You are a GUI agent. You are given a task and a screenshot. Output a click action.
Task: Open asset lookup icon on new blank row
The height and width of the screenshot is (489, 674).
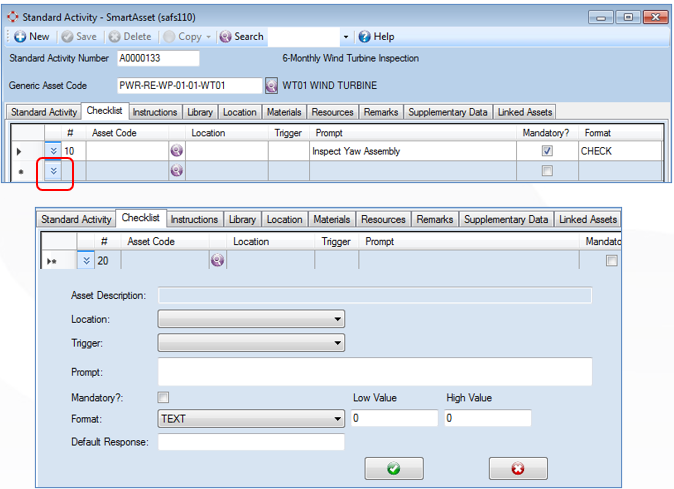177,171
